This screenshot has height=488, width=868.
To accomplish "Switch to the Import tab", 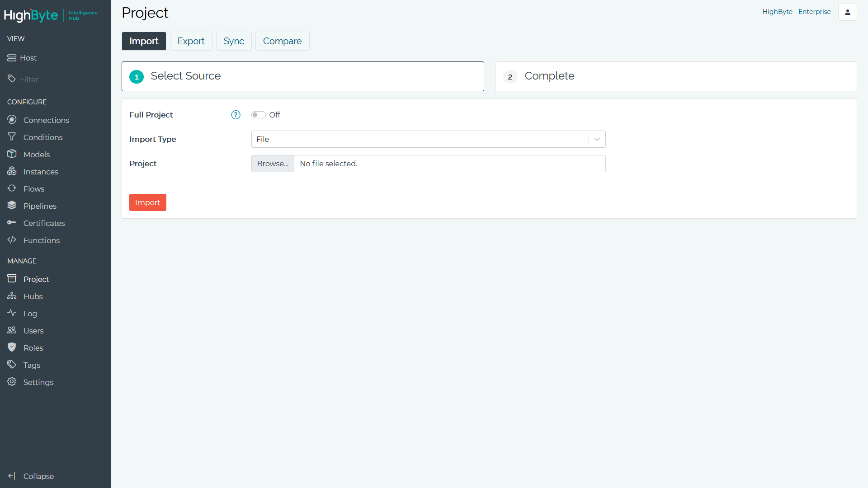I will pos(144,41).
